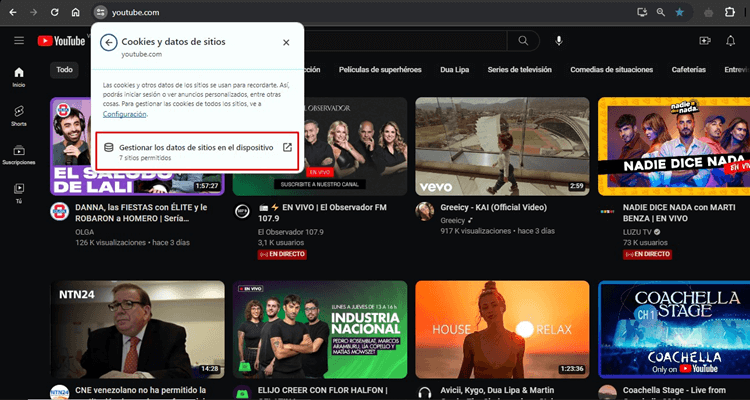750x400 pixels.
Task: Open the OLGA channel name
Action: pyautogui.click(x=85, y=232)
